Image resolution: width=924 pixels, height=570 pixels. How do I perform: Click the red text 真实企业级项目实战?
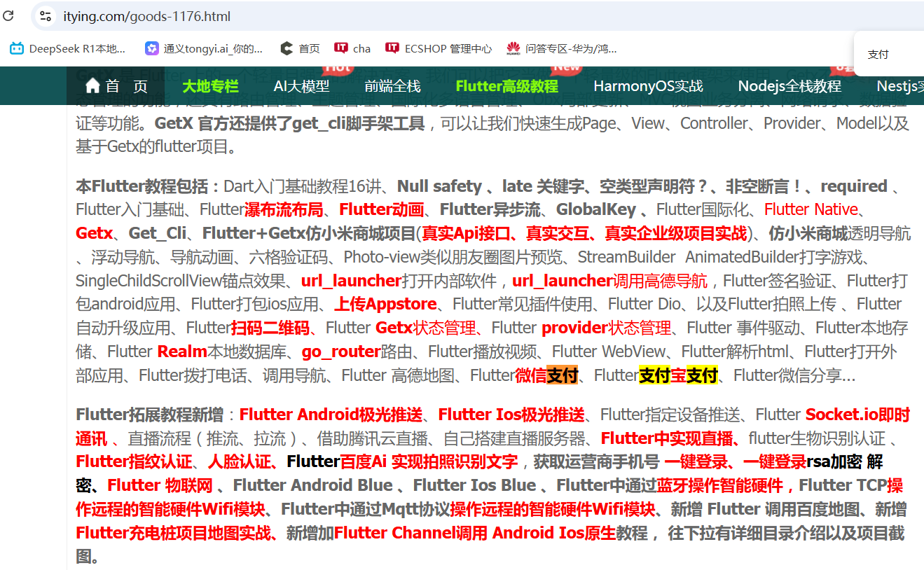(x=675, y=233)
